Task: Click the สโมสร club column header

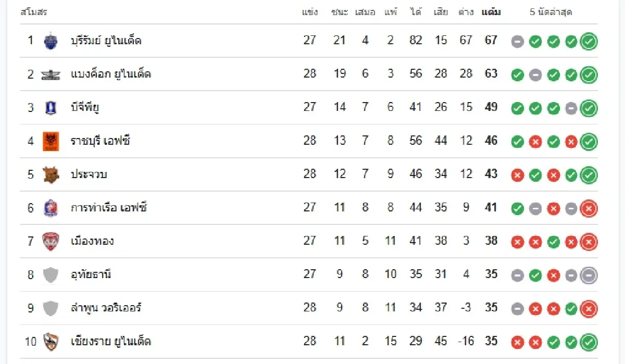Action: click(x=34, y=12)
